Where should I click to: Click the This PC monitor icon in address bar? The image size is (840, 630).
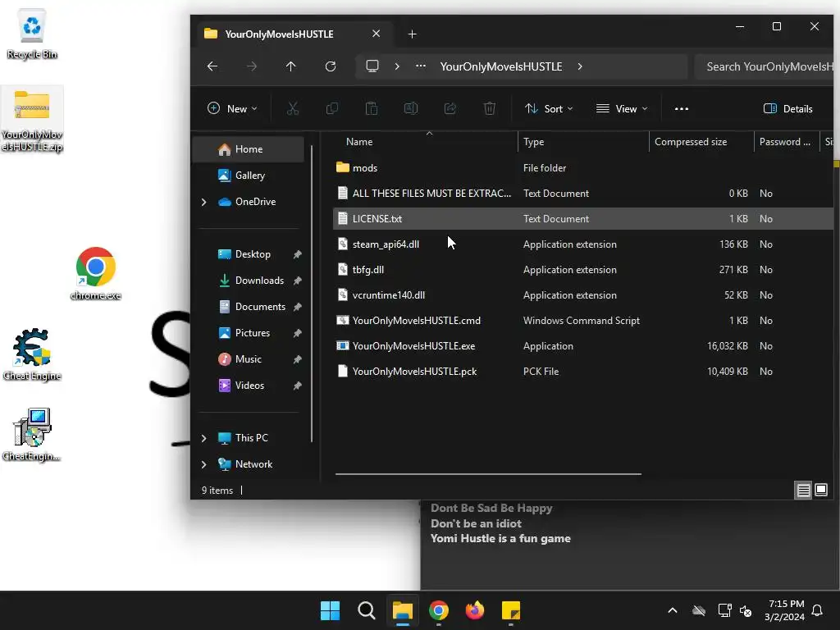coord(372,66)
